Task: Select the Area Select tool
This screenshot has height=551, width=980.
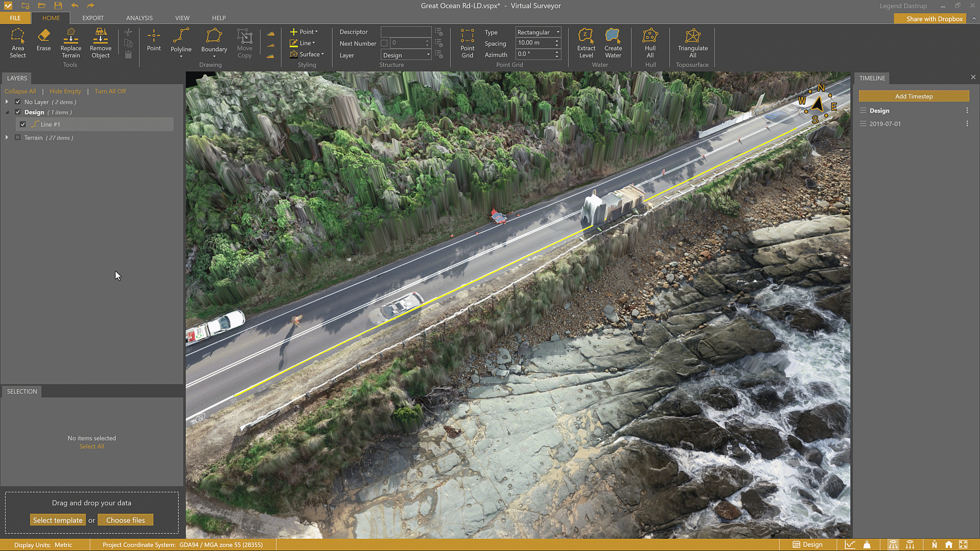Action: coord(17,43)
